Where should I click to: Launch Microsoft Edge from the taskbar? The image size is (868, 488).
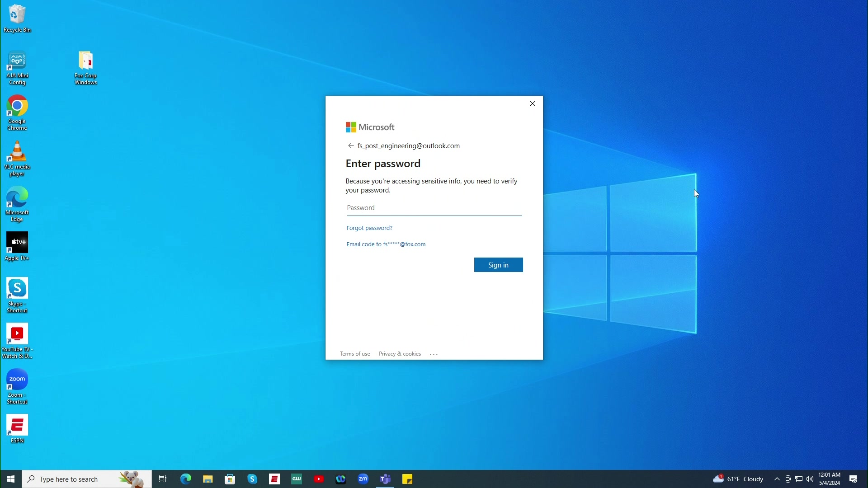coord(186,479)
